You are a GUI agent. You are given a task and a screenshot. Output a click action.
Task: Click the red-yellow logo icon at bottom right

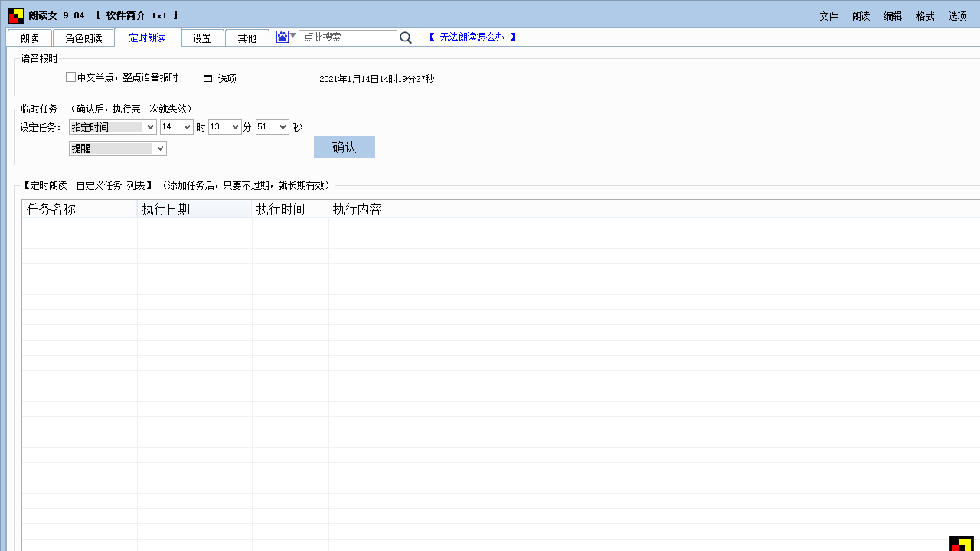[x=961, y=543]
